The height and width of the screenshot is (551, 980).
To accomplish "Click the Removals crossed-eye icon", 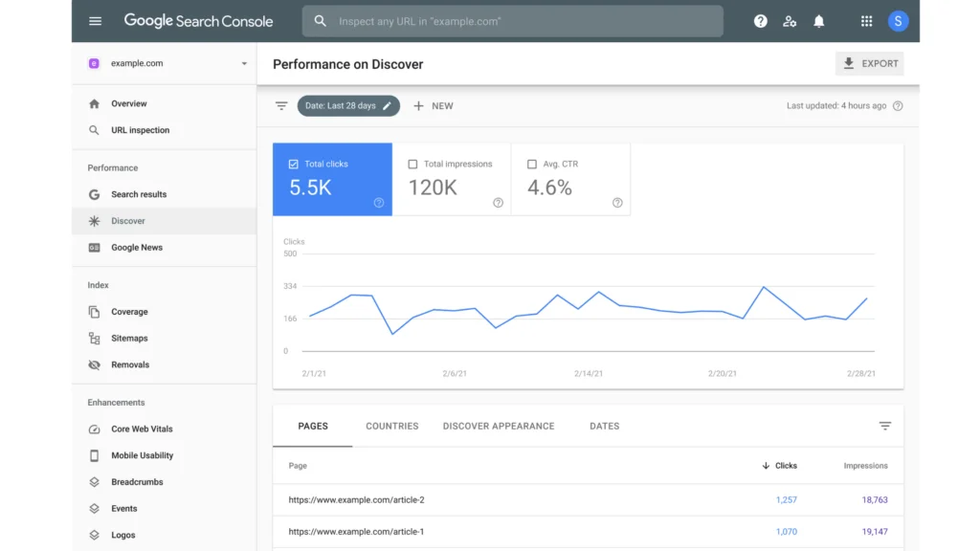I will click(94, 364).
